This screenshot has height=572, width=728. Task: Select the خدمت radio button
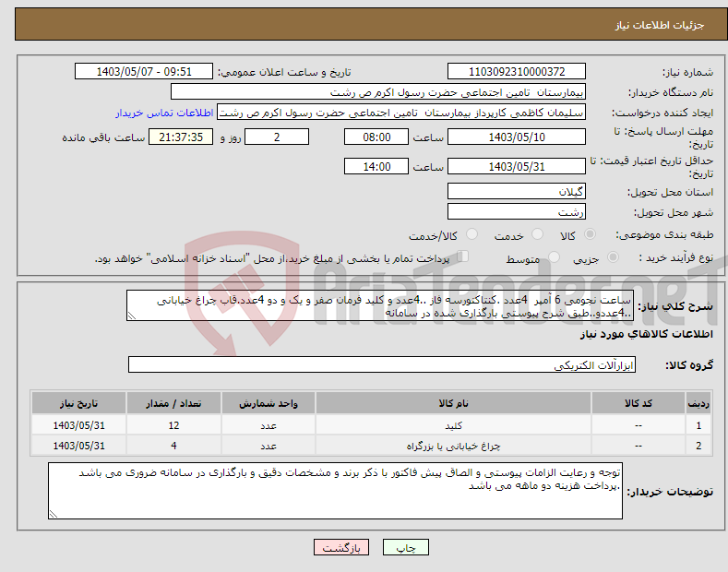pos(537,234)
